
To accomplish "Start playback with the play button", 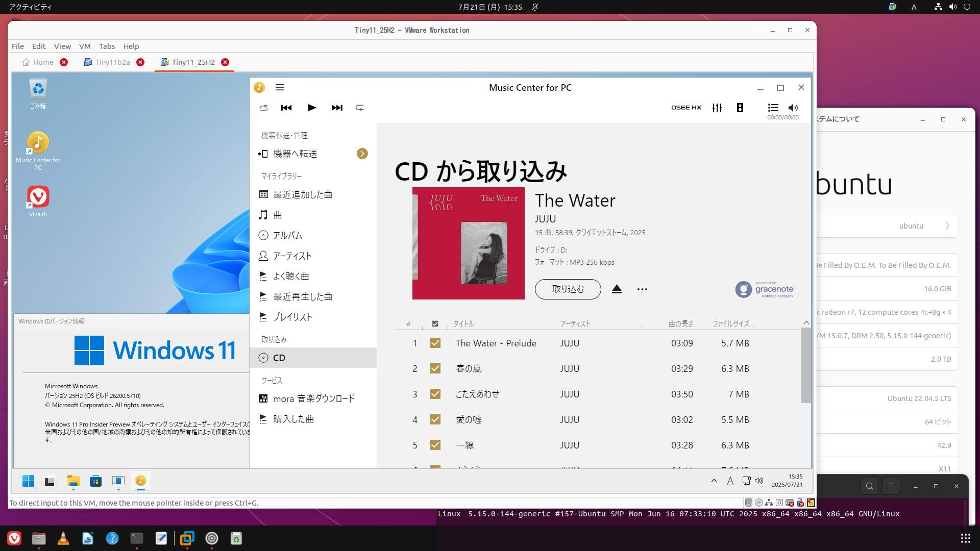I will pos(312,108).
